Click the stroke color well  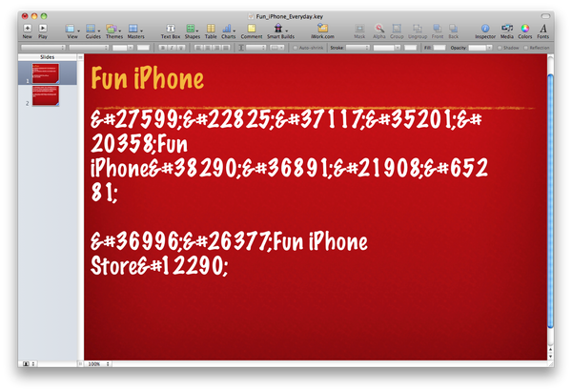click(410, 48)
